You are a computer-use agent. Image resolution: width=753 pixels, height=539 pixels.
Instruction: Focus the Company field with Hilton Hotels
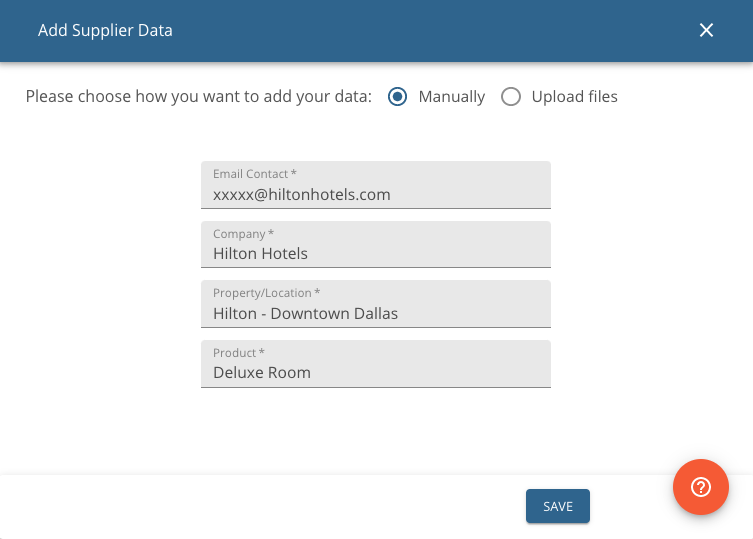[376, 245]
